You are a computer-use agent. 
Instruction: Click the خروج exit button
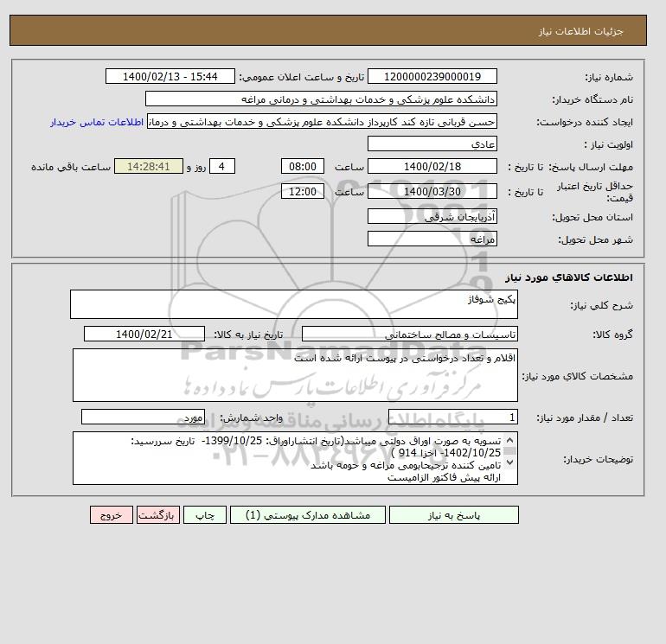point(112,515)
